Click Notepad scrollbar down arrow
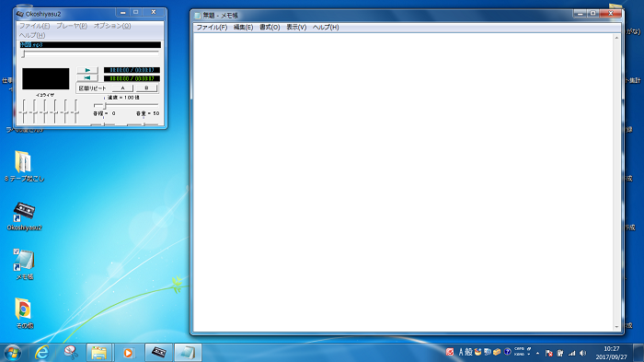This screenshot has height=362, width=644. (616, 327)
